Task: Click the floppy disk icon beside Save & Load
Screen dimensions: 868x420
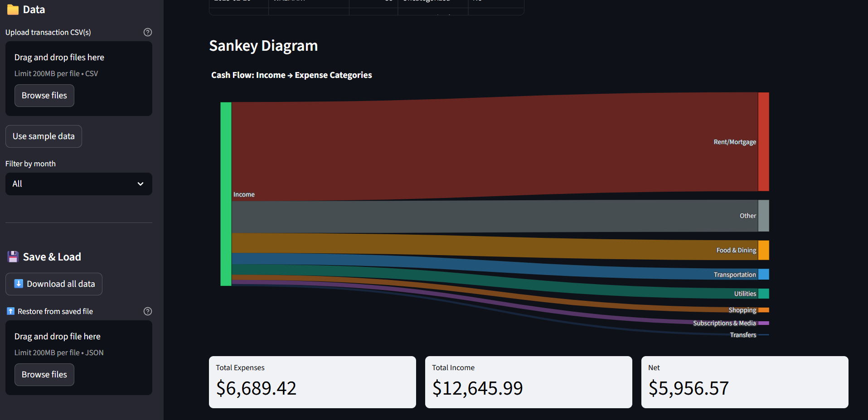Action: click(x=13, y=257)
